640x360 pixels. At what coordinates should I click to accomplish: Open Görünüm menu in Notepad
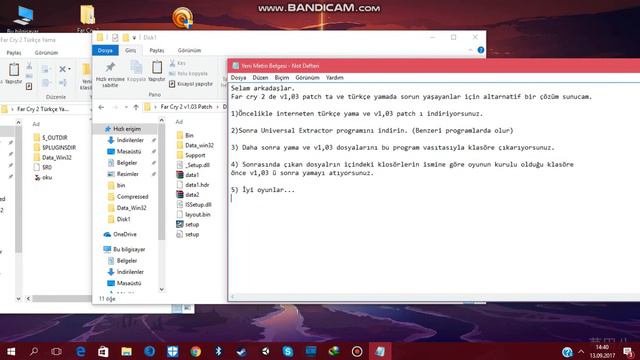307,78
